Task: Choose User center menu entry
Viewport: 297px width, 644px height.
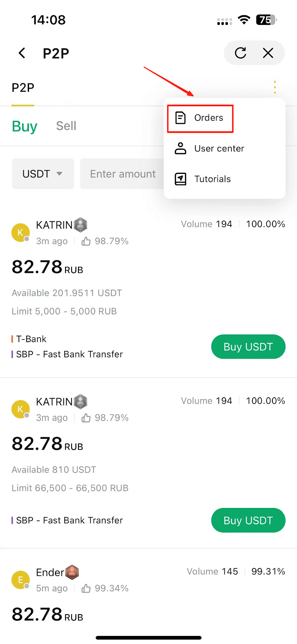Action: [x=219, y=149]
